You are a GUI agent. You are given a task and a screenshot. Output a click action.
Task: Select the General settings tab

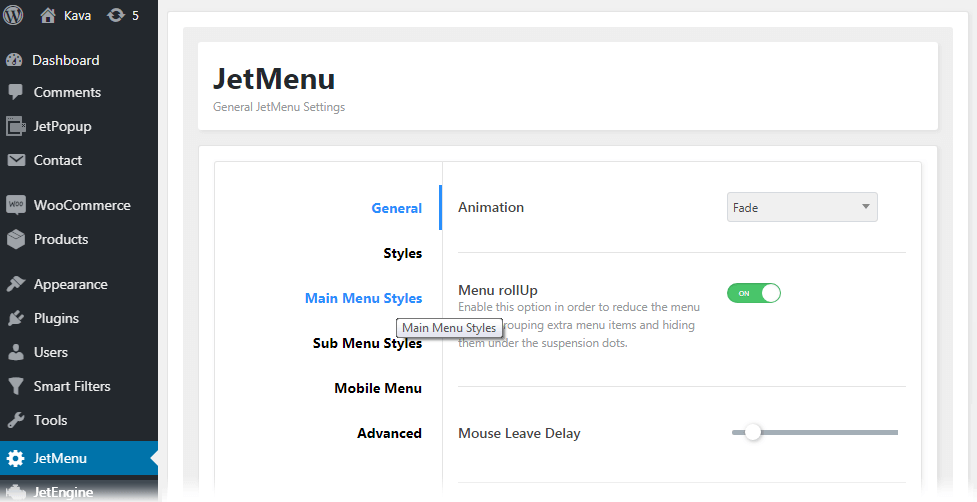click(396, 208)
